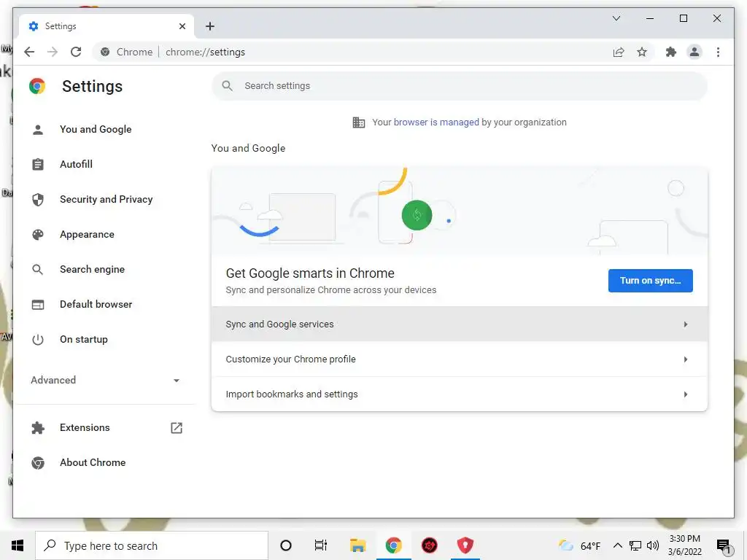Click the browser forward arrow
This screenshot has height=560, width=747.
point(53,52)
